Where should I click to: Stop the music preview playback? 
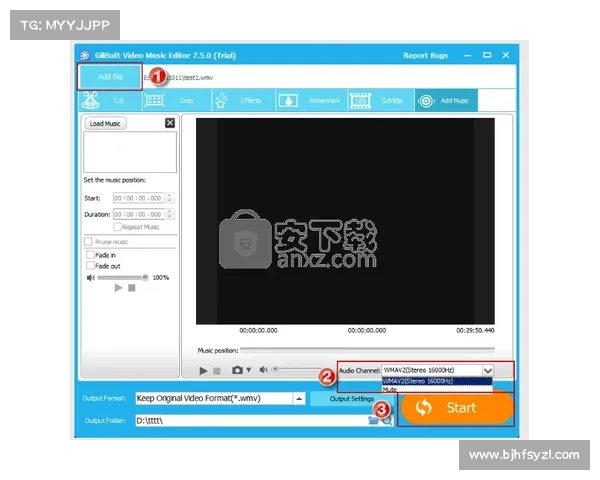(x=132, y=288)
